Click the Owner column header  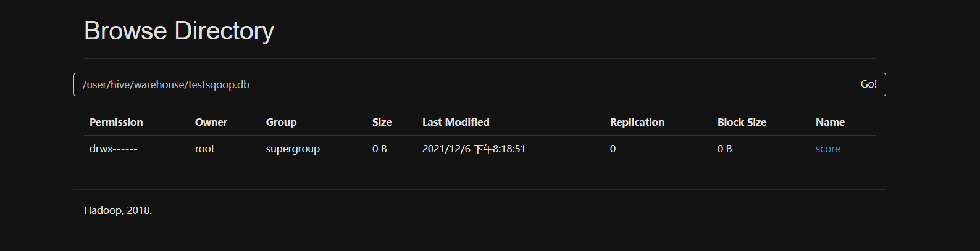tap(211, 122)
